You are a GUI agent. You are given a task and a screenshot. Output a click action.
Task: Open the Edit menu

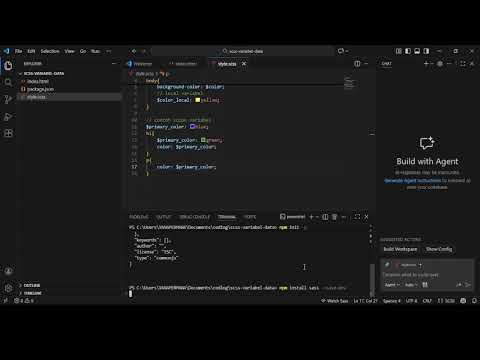point(31,51)
